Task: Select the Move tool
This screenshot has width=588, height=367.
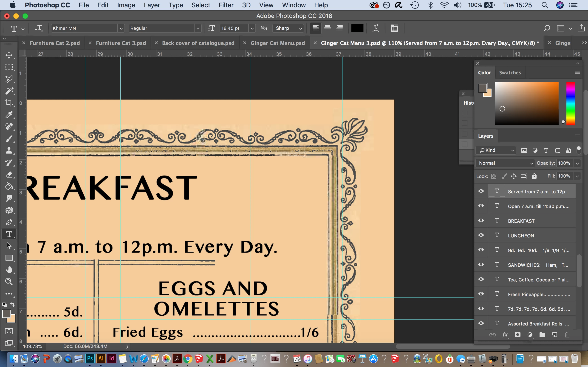Action: [9, 55]
